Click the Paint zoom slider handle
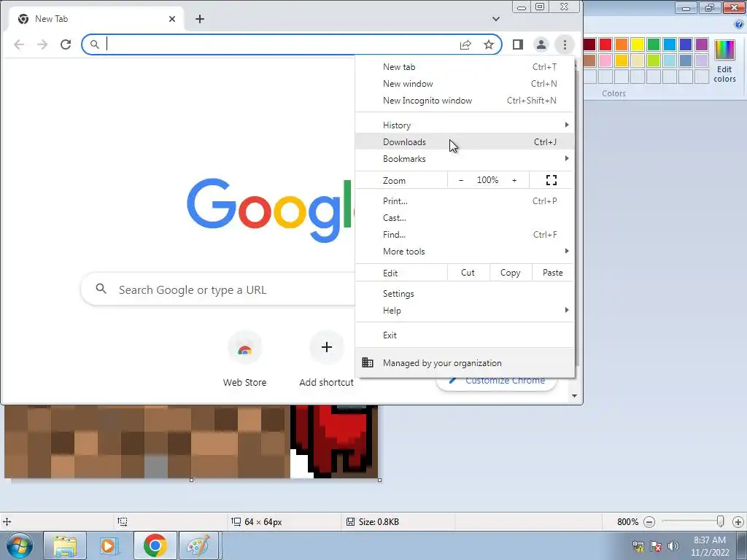 coord(720,522)
